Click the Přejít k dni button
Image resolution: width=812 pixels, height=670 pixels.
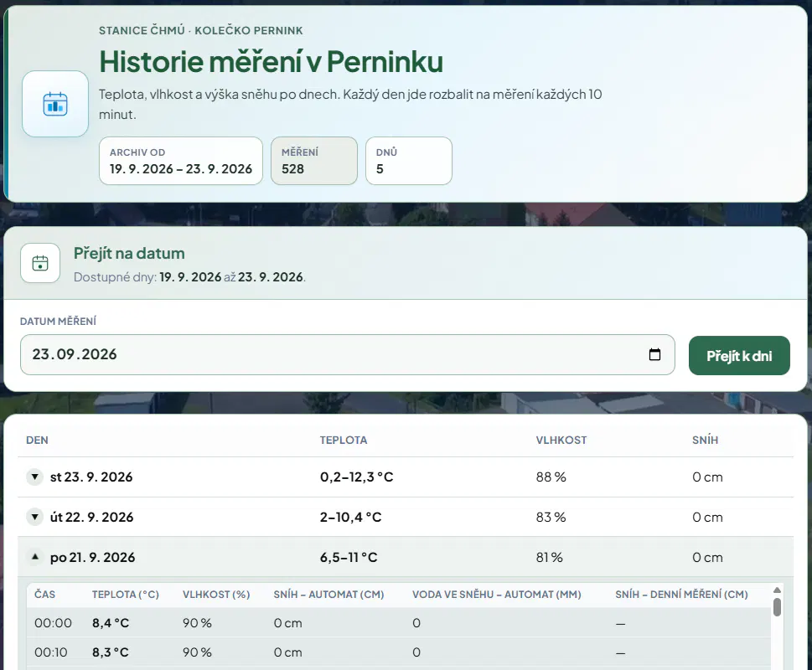pos(739,355)
